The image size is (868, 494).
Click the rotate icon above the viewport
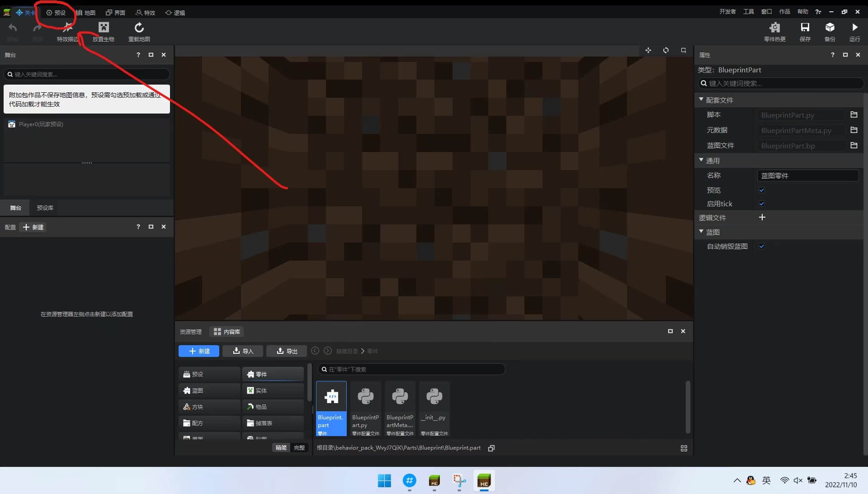click(666, 50)
